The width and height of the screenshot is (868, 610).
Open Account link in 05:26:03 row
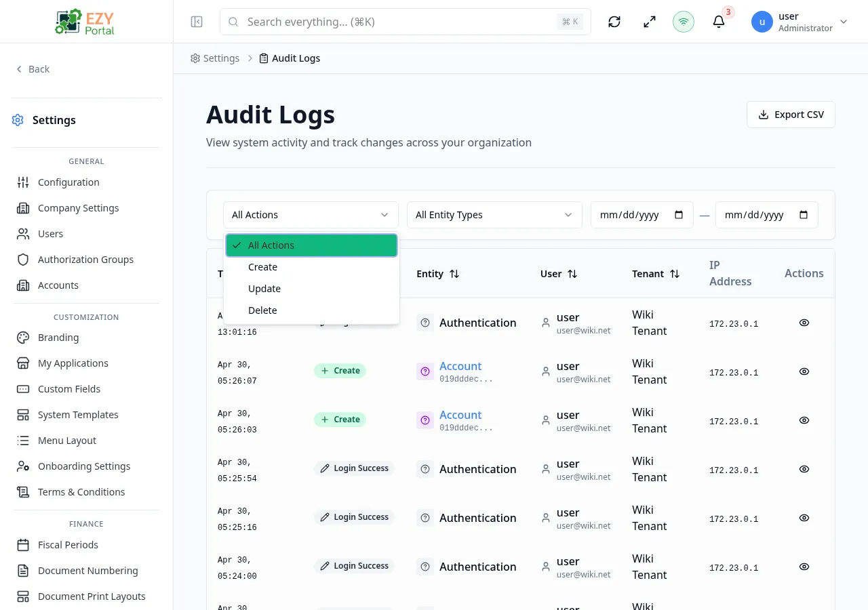click(460, 415)
